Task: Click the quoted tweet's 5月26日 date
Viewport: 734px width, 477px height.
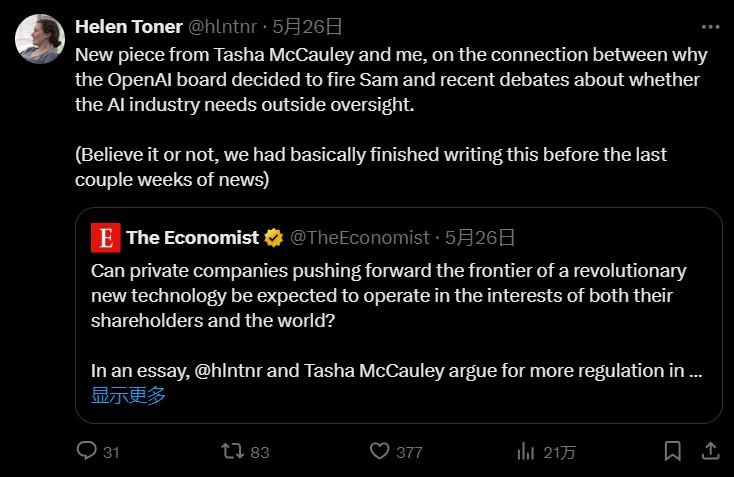Action: tap(480, 238)
